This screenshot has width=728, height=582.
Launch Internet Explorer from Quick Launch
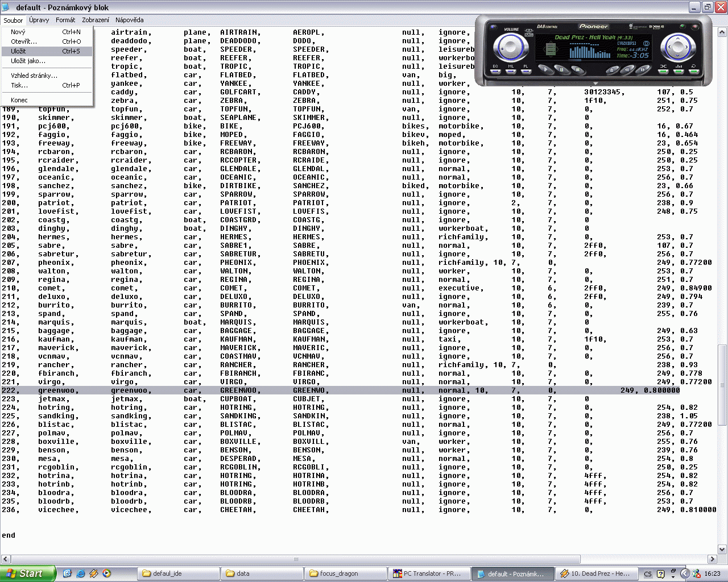pyautogui.click(x=81, y=573)
